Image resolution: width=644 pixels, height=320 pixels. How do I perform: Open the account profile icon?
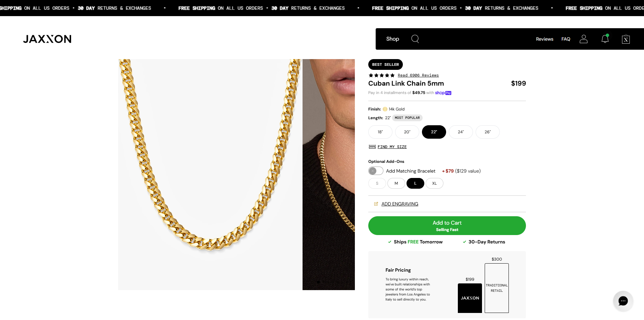point(584,39)
